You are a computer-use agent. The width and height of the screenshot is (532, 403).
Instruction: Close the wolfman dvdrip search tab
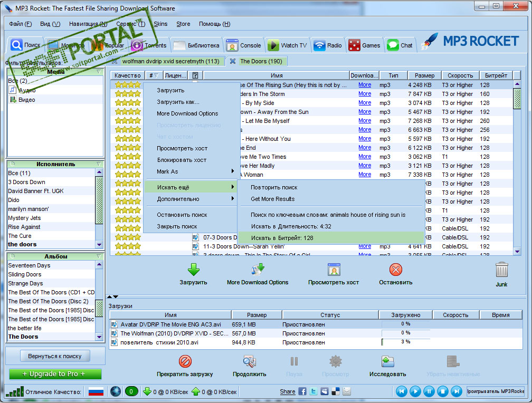pos(115,61)
